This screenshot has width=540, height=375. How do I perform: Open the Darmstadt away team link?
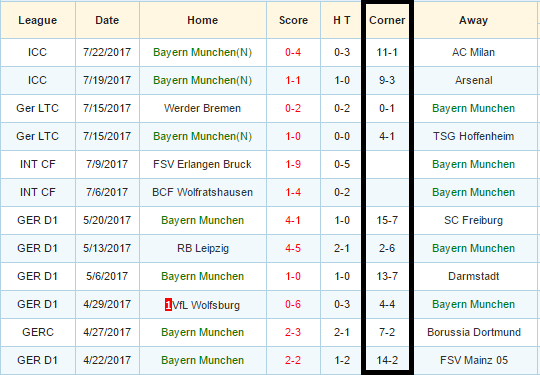point(474,276)
